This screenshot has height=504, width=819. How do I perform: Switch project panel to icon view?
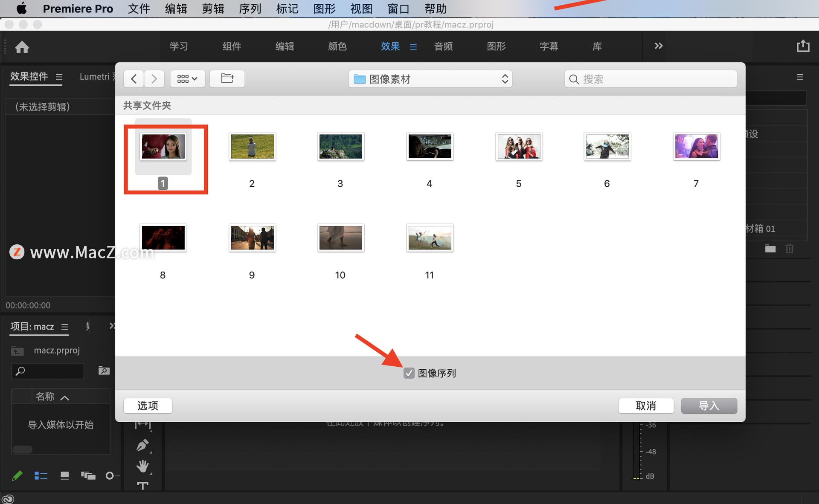[x=64, y=475]
